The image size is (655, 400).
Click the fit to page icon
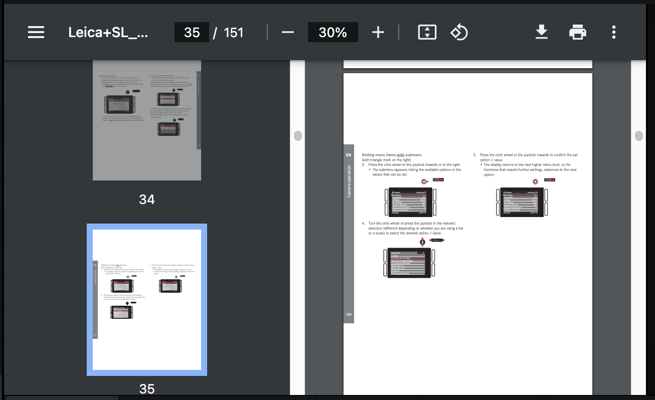click(427, 32)
